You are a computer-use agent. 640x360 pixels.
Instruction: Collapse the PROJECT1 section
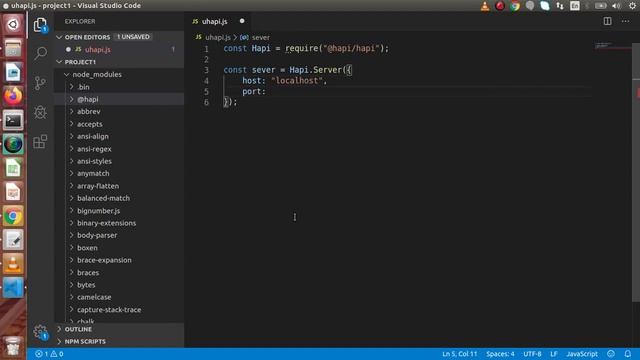point(60,62)
